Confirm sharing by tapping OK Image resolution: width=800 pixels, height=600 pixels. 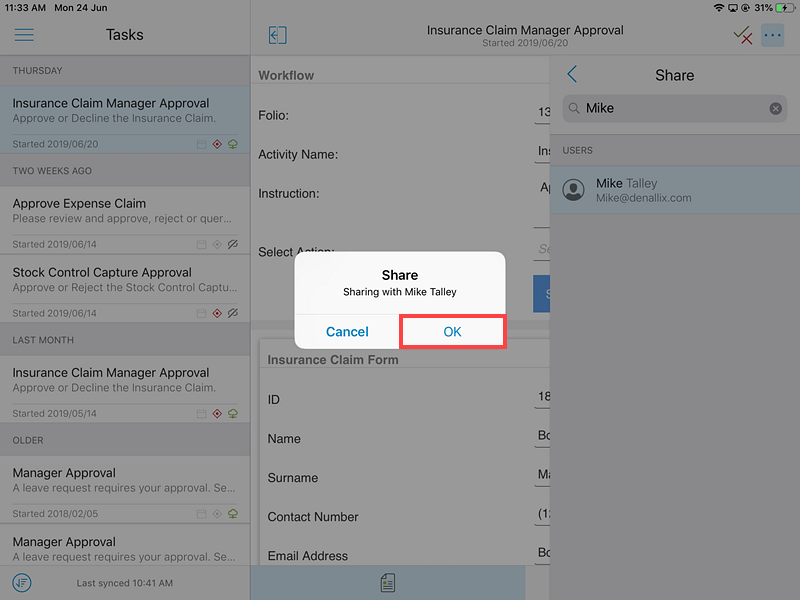(x=453, y=332)
